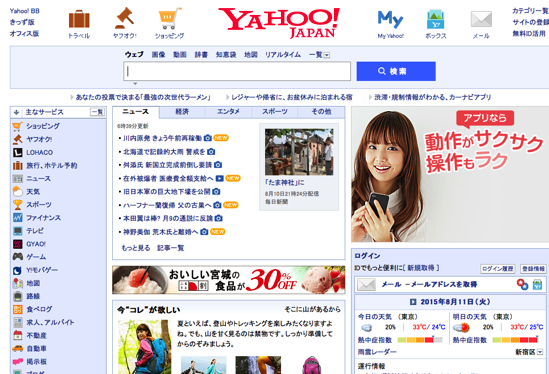The width and height of the screenshot is (549, 374).
Task: Open the Travel suitcase icon
Action: (79, 19)
